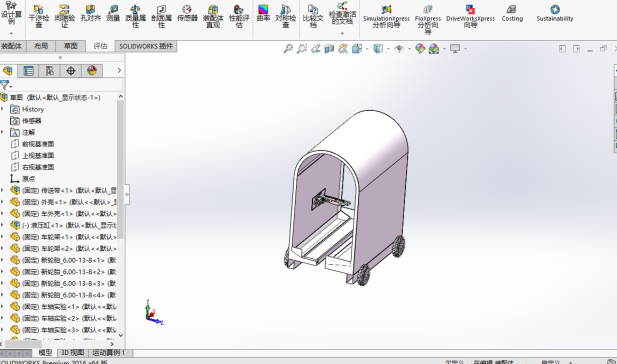Click the 传感器 sensor tool in the ribbon
Image resolution: width=617 pixels, height=364 pixels.
click(x=187, y=13)
